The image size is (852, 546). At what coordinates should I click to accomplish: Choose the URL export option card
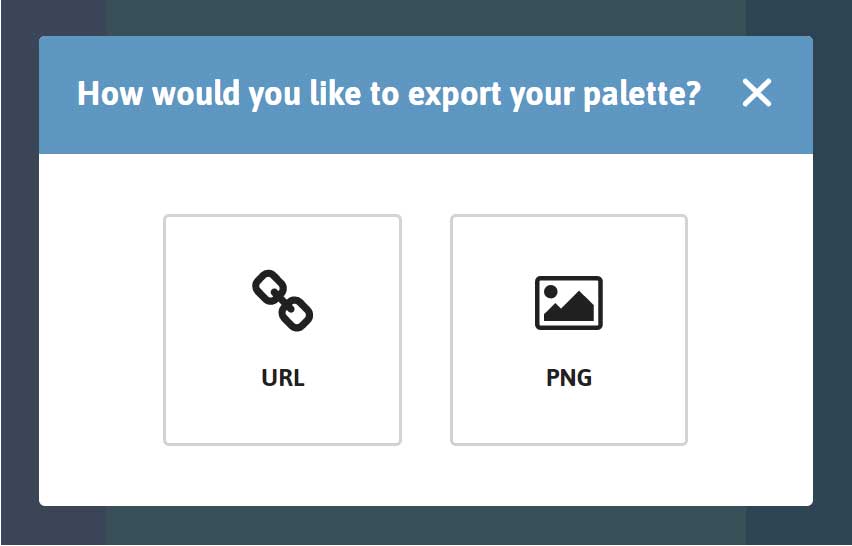coord(283,330)
